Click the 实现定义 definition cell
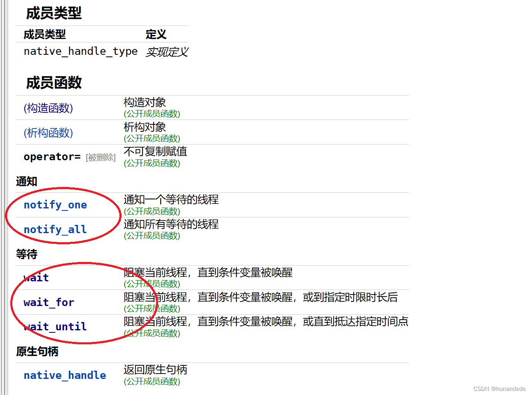The height and width of the screenshot is (395, 532). 167,52
